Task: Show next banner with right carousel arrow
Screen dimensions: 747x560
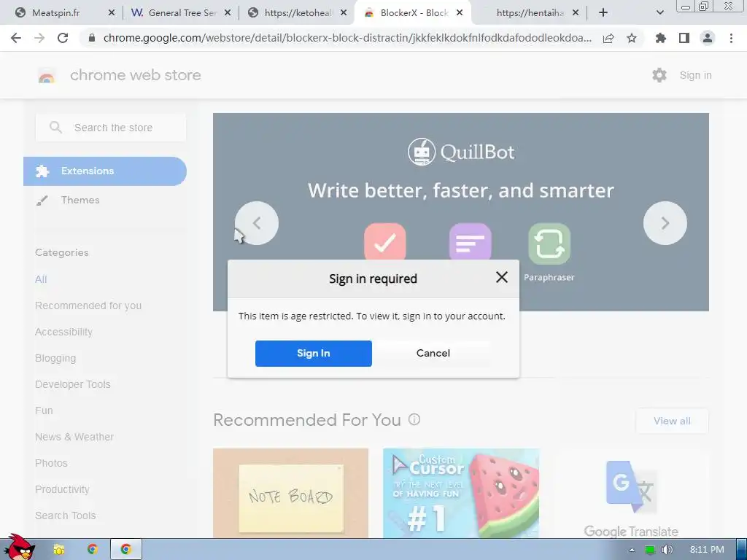Action: point(665,223)
